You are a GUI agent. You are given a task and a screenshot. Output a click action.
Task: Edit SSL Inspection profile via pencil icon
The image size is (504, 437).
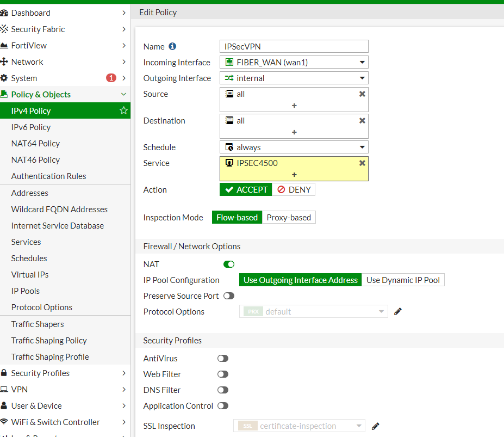(x=375, y=426)
